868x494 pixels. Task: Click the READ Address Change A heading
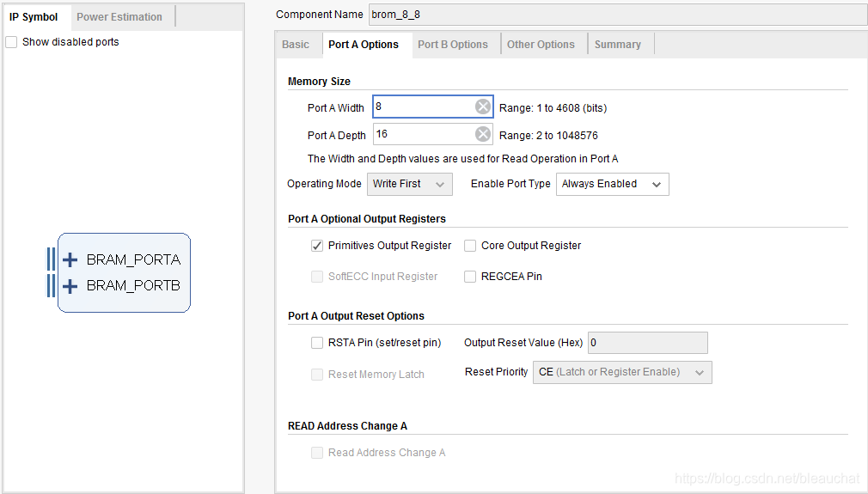point(347,426)
